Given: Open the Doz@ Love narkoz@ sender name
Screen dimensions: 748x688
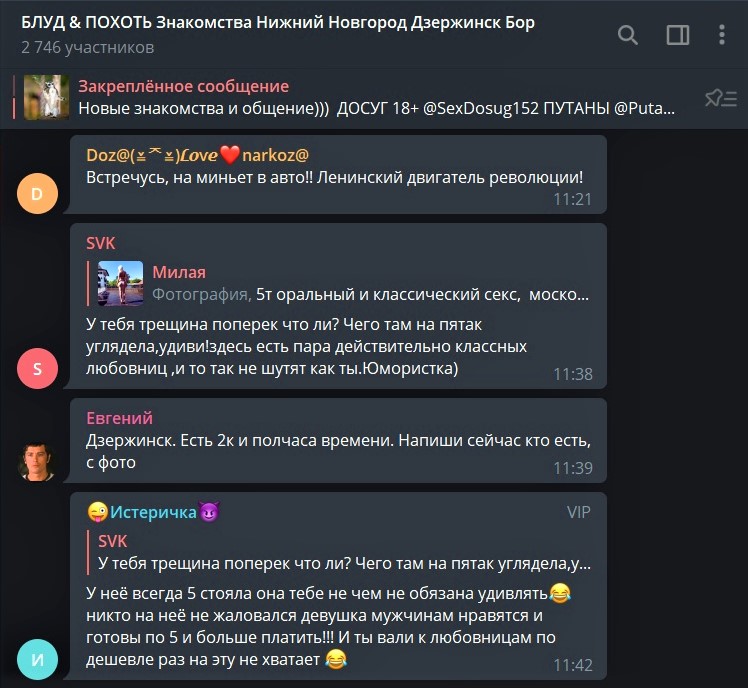Looking at the screenshot, I should (197, 155).
